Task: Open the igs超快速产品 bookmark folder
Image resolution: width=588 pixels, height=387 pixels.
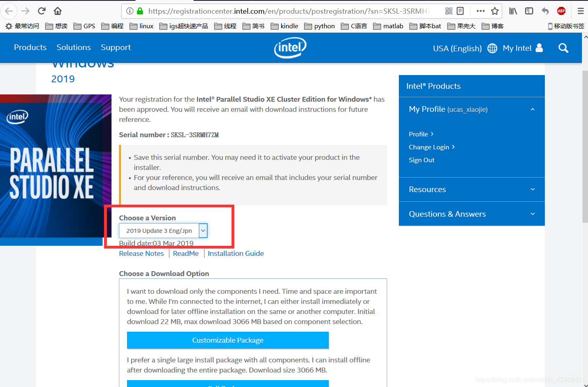Action: click(184, 26)
